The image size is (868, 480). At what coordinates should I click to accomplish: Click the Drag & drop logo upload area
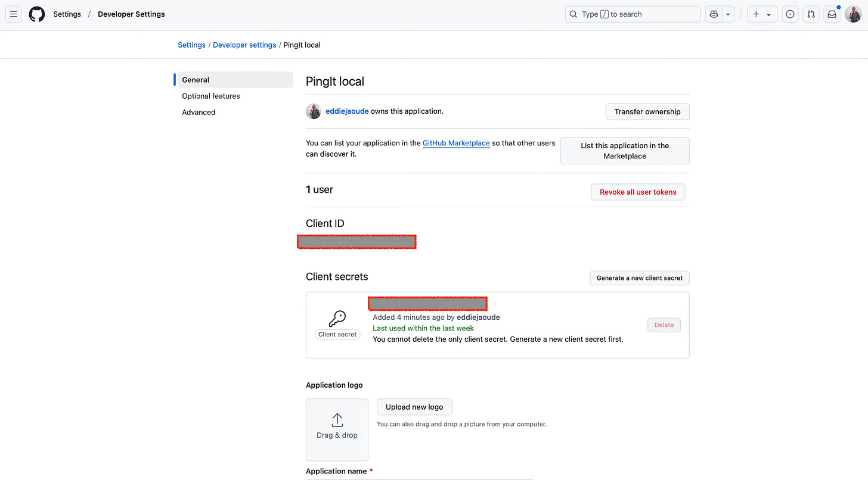(x=337, y=429)
